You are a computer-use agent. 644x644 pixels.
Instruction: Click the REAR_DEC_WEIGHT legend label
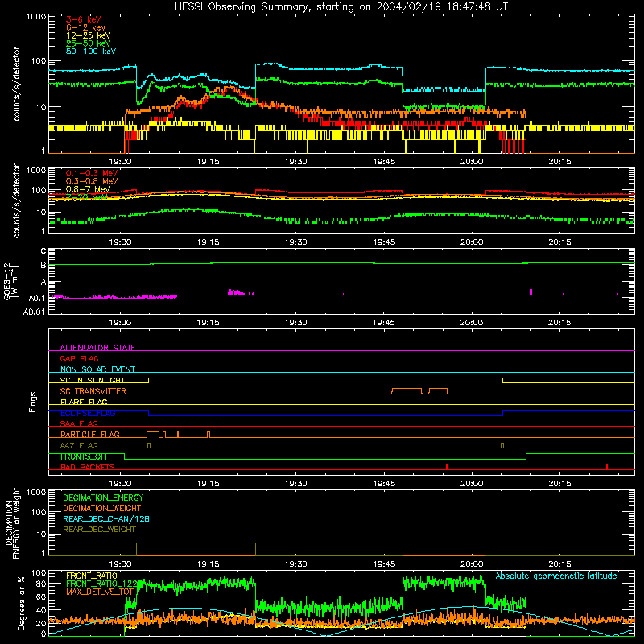tap(99, 530)
